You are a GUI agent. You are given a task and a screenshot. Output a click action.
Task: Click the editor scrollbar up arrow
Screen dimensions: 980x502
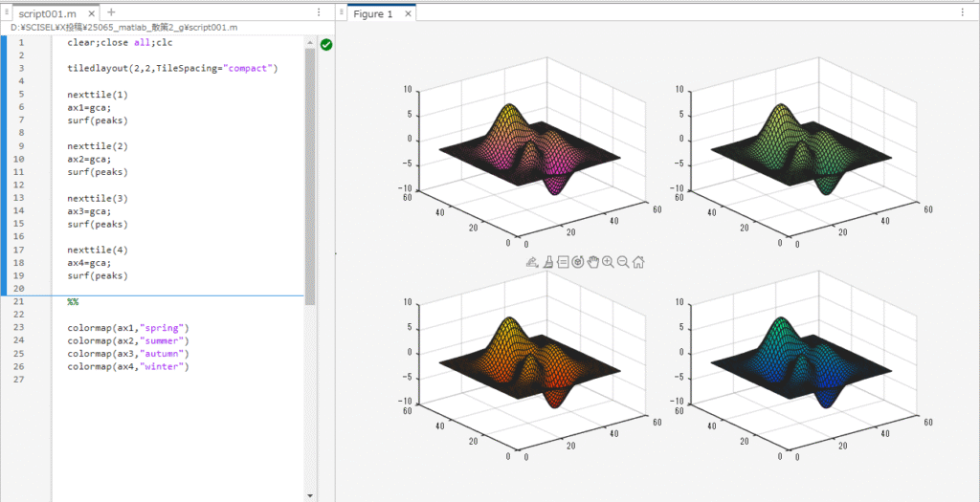point(309,42)
